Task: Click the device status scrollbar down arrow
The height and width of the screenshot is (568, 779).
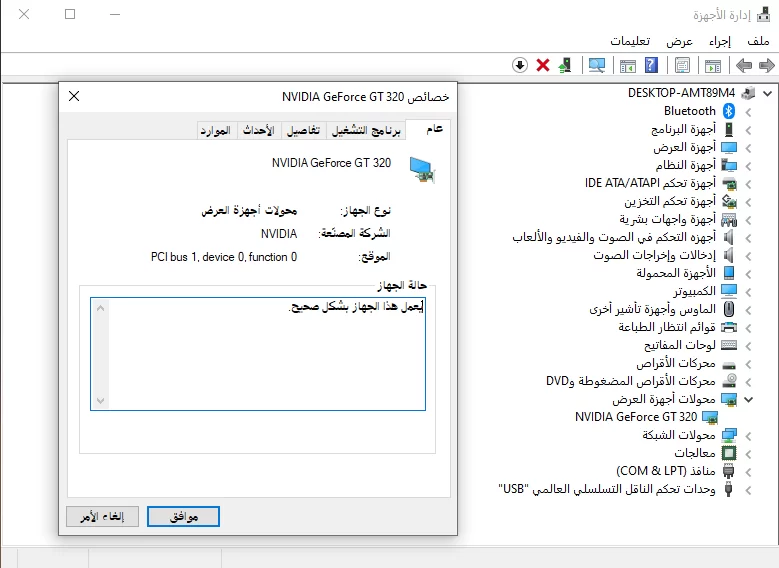Action: click(x=100, y=401)
